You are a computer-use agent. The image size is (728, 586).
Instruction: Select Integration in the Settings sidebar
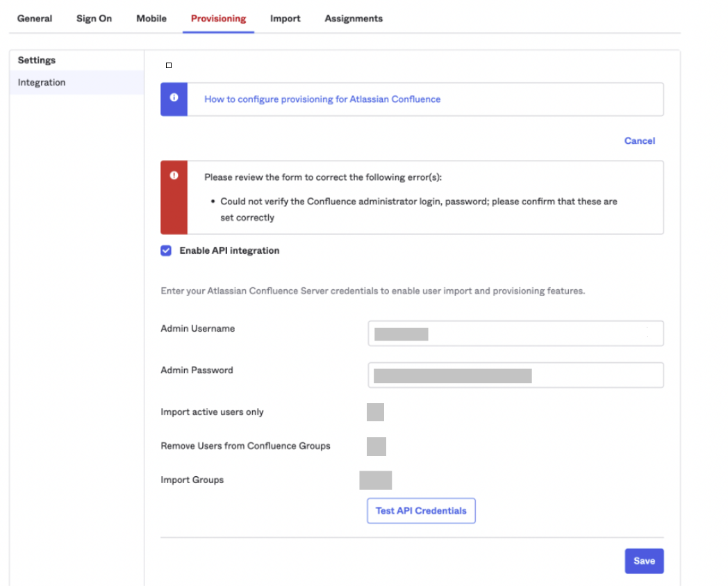[x=42, y=83]
